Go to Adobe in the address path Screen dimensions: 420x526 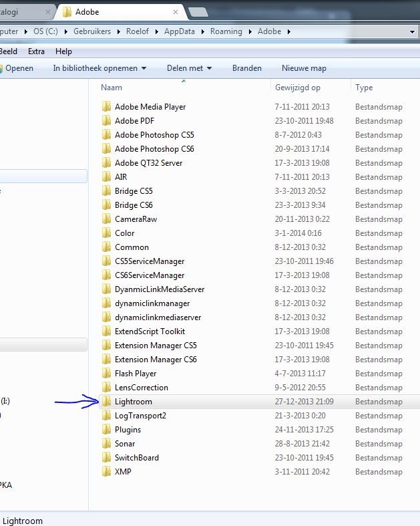270,31
